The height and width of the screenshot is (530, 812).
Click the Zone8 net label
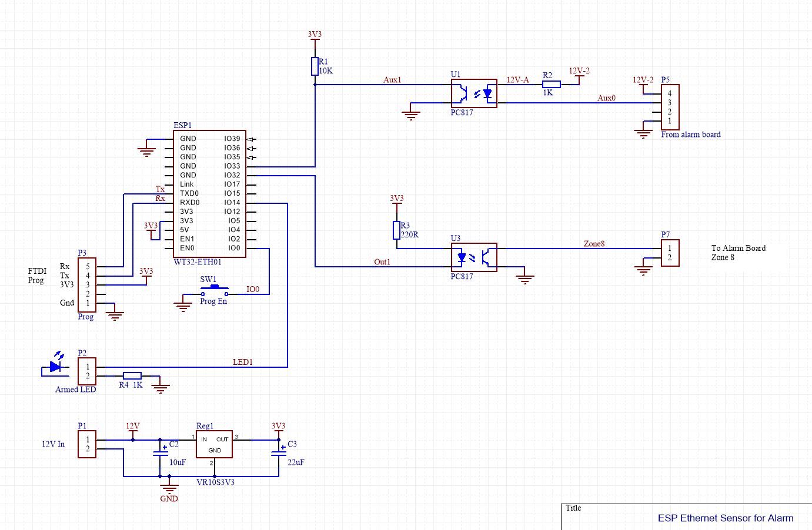click(x=594, y=244)
